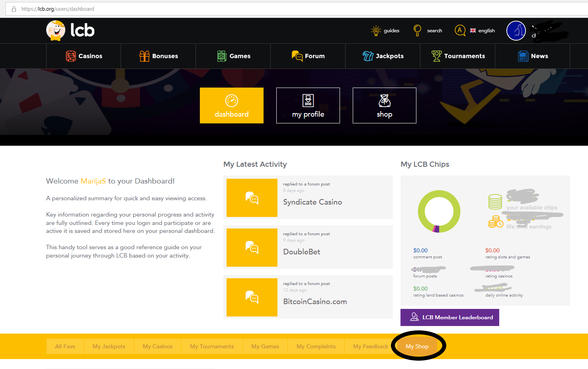Viewport: 588px width, 369px height.
Task: Click the green available chips stack icon
Action: point(495,202)
